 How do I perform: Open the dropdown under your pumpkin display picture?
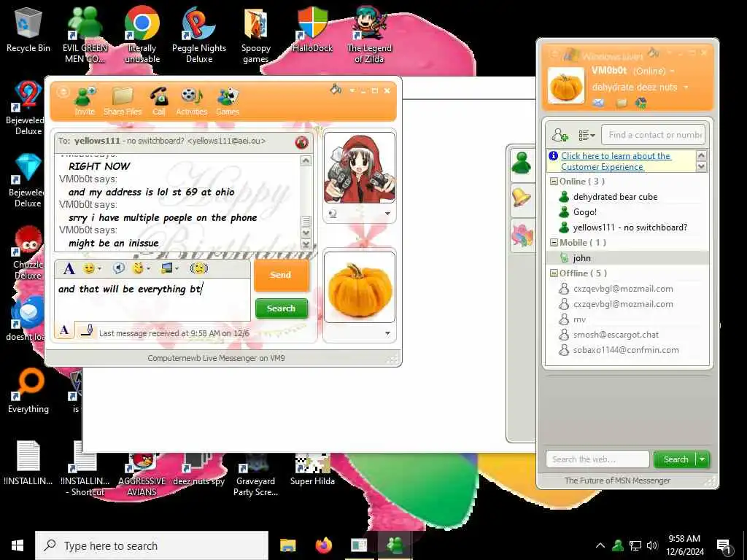pyautogui.click(x=388, y=333)
